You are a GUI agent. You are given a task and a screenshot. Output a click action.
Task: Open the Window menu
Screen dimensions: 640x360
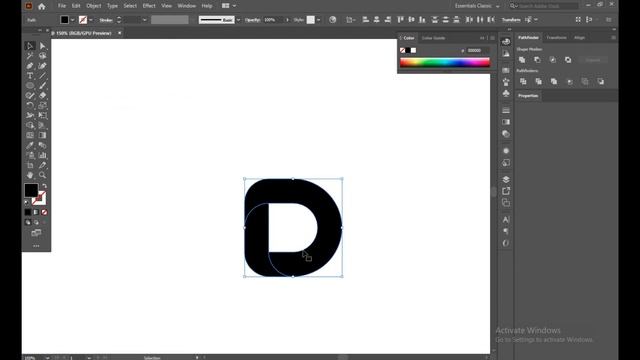coord(187,6)
